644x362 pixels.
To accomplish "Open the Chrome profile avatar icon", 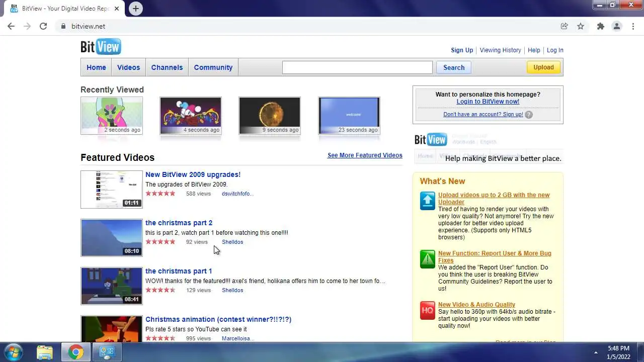I will (x=617, y=26).
